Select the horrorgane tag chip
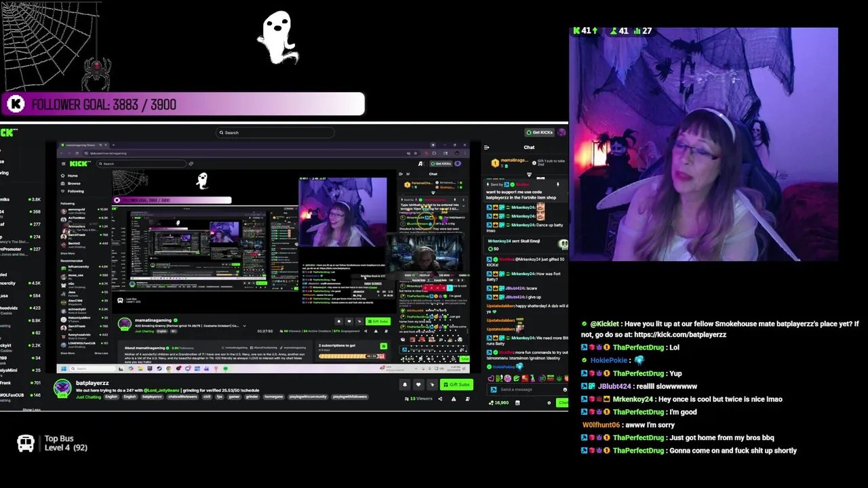The height and width of the screenshot is (488, 868). (273, 396)
